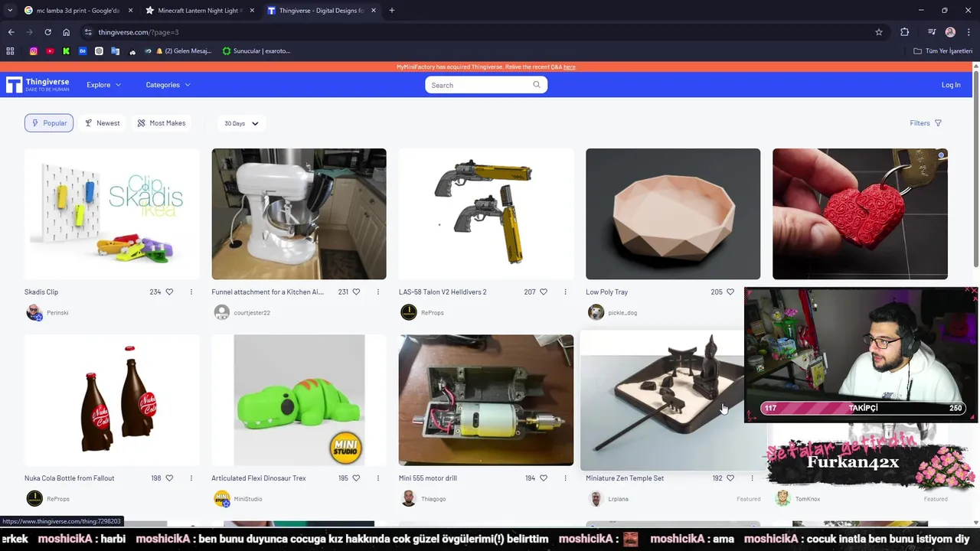This screenshot has width=980, height=551.
Task: Open the 30 Days time range dropdown
Action: coord(241,123)
